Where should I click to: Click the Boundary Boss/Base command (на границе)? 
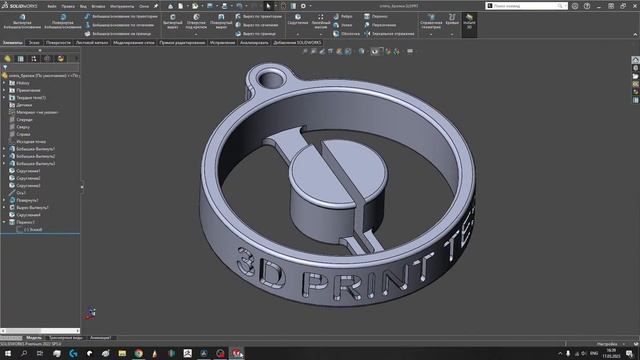click(x=118, y=34)
